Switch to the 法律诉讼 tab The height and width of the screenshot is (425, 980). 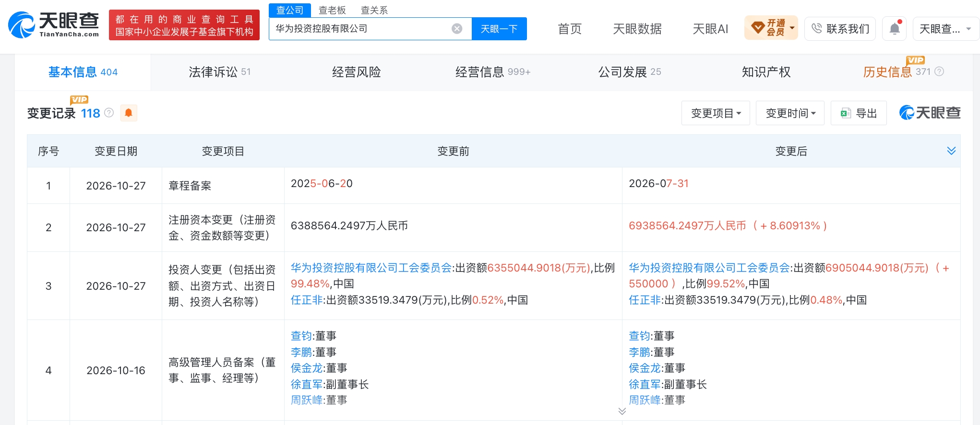[219, 72]
